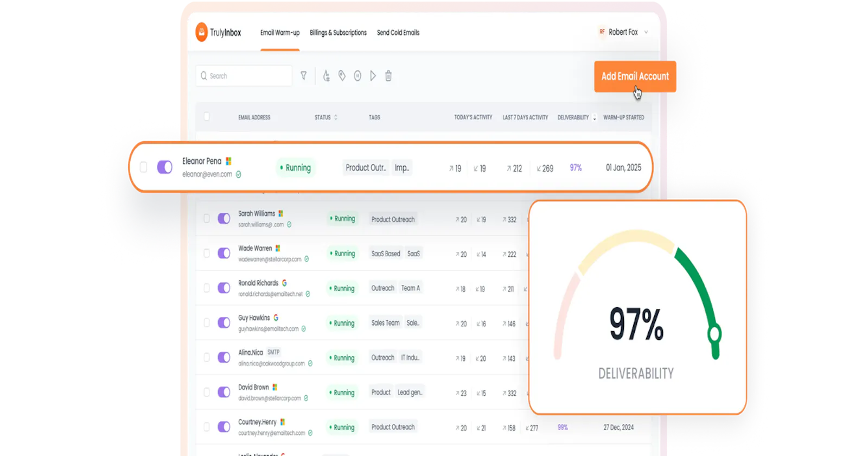Toggle warm-up switch for Eleanor Pena
This screenshot has height=456, width=868.
[164, 167]
